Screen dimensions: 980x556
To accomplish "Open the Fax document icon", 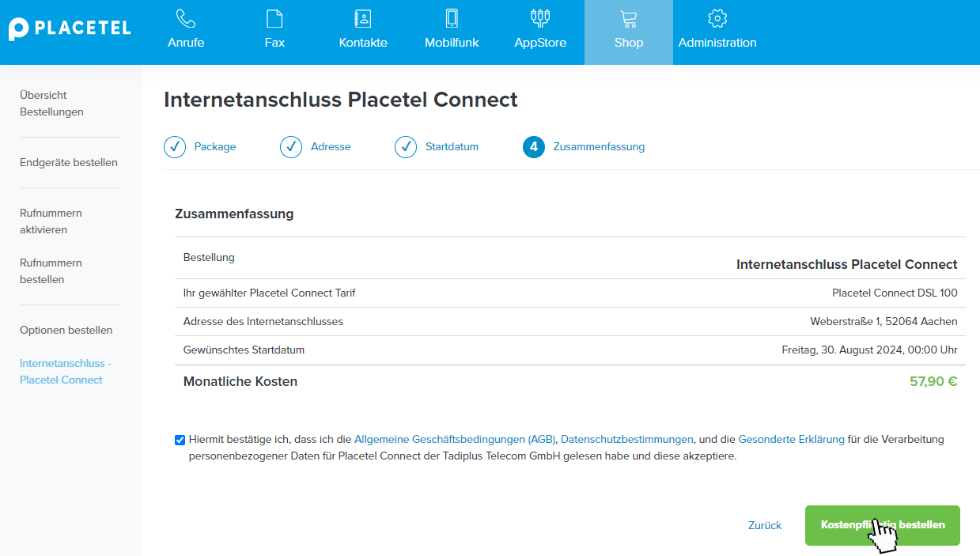I will [274, 18].
